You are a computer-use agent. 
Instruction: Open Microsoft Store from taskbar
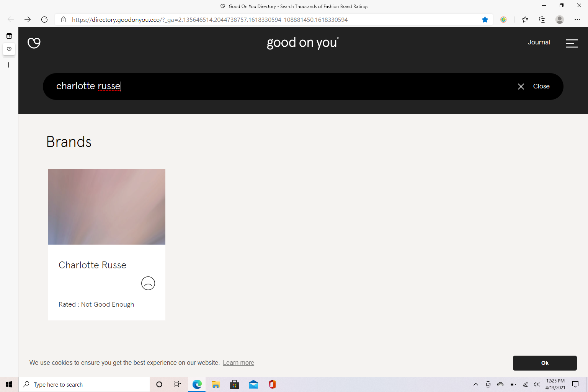235,384
